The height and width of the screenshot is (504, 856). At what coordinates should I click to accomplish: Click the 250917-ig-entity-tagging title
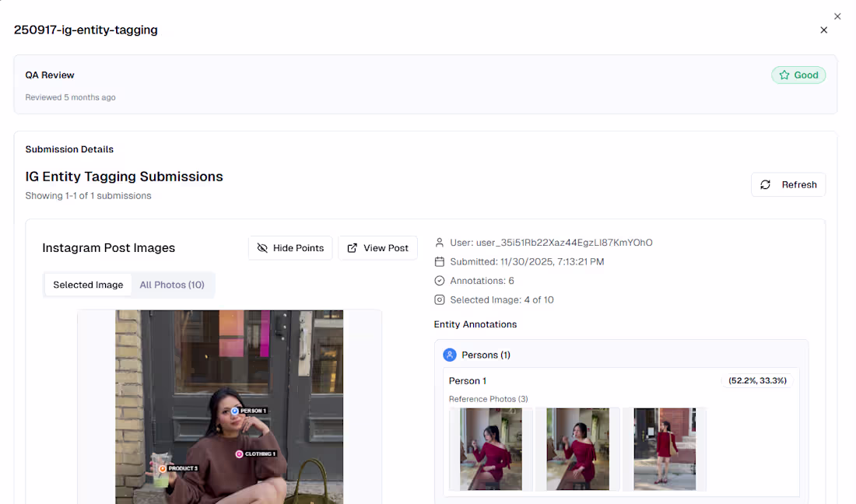point(86,30)
